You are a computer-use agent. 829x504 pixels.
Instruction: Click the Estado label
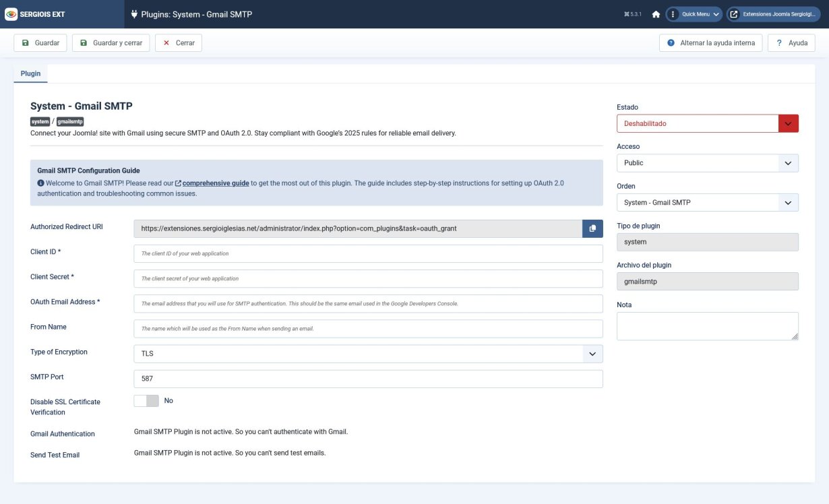[627, 107]
